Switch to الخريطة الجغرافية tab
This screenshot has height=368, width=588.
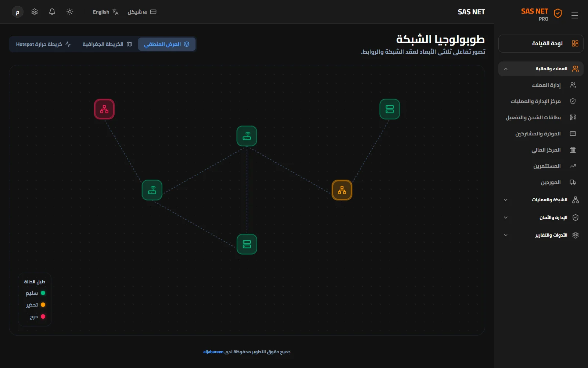107,44
